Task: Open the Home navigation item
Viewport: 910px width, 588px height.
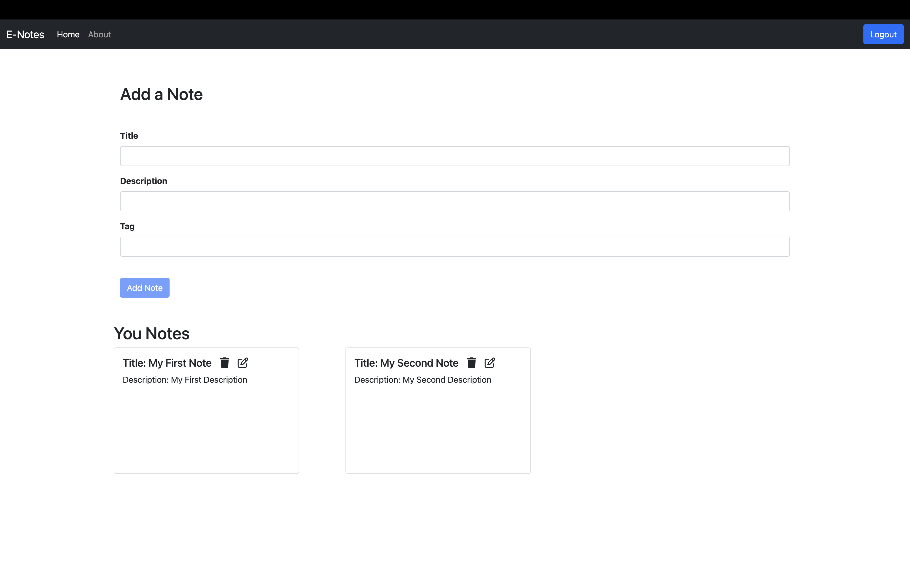Action: pyautogui.click(x=68, y=34)
